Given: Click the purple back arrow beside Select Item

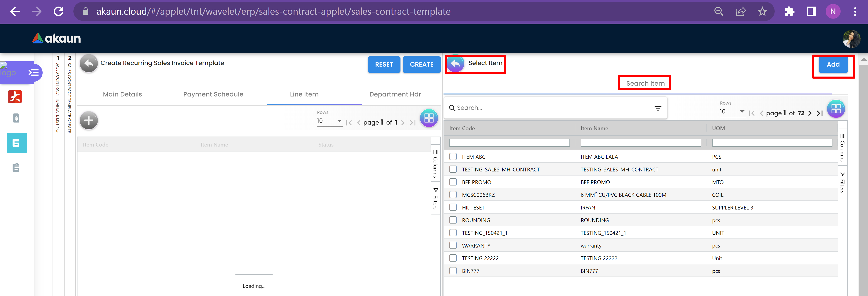Looking at the screenshot, I should coord(455,64).
